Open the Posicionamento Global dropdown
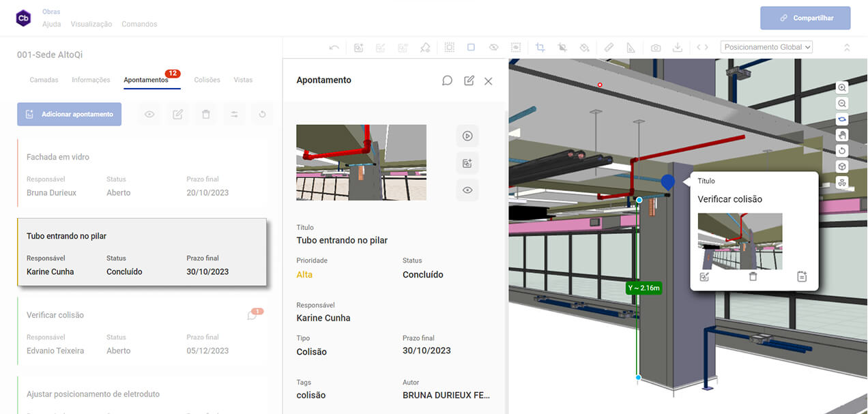This screenshot has height=414, width=868. (767, 47)
